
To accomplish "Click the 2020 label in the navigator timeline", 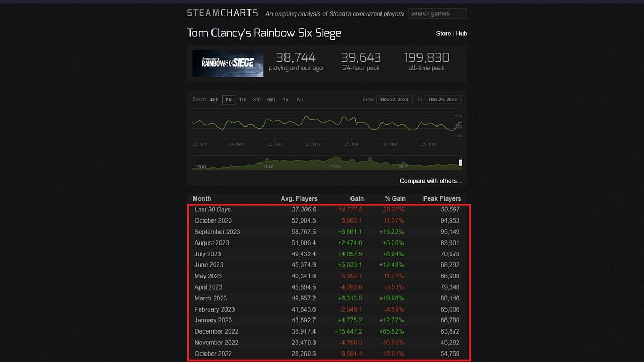I will [x=335, y=167].
